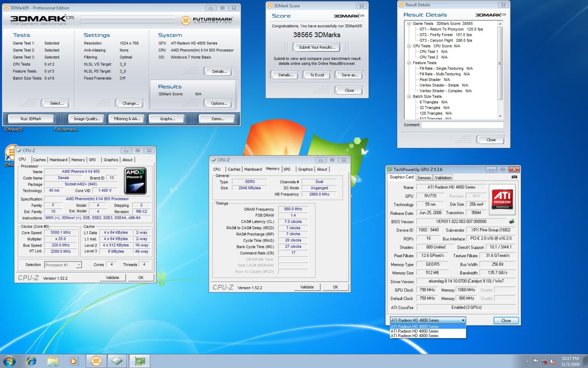Click the ATI Radeon logo in GPU-Z
588x368 pixels.
[502, 199]
